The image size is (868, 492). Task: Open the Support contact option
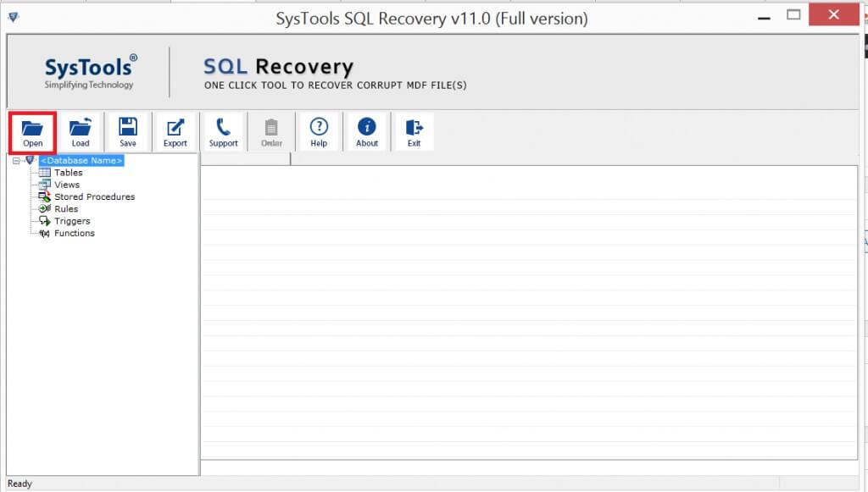[223, 130]
